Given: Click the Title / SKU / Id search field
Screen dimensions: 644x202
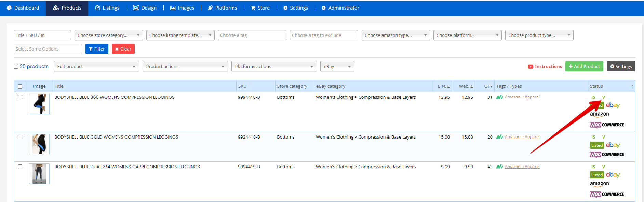Looking at the screenshot, I should pyautogui.click(x=42, y=35).
